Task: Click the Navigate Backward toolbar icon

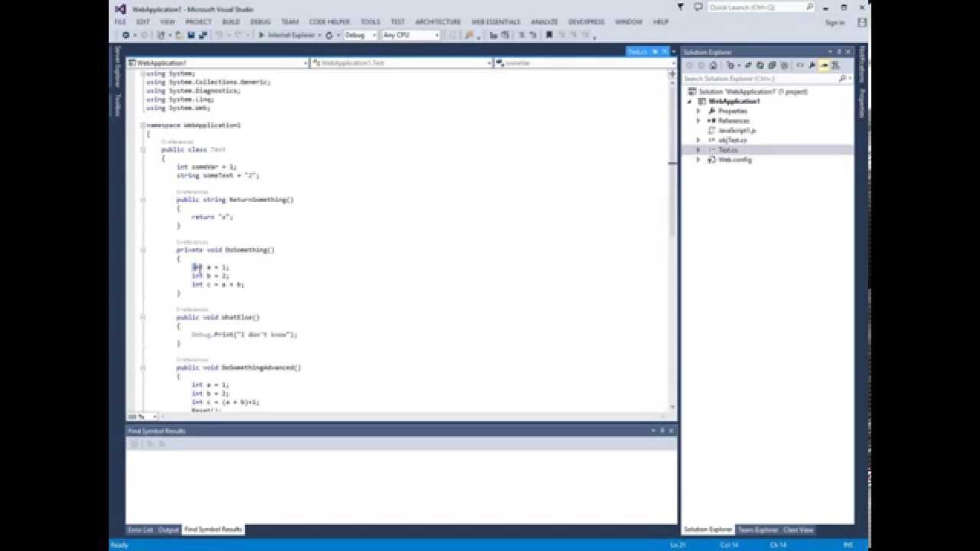Action: [126, 35]
